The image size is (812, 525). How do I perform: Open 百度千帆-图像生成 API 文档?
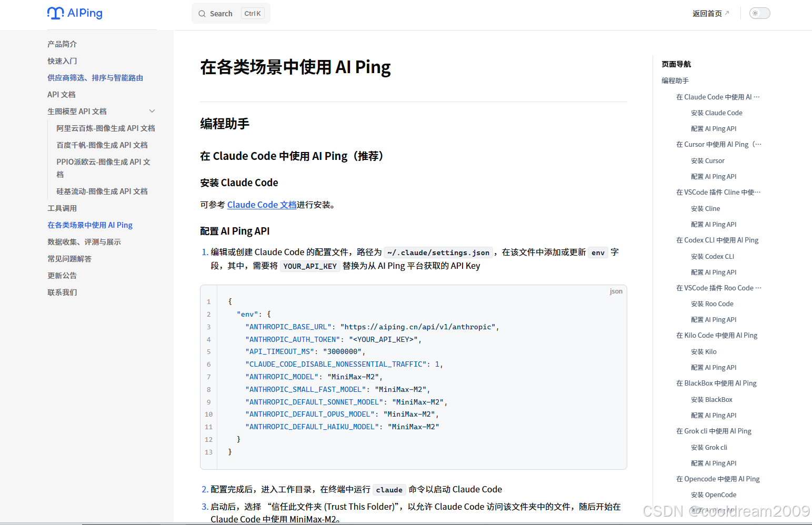(102, 145)
